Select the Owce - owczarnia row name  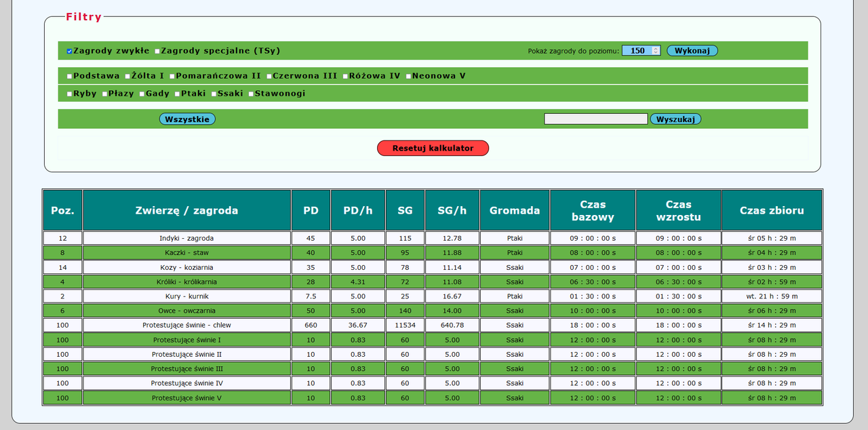click(x=187, y=311)
